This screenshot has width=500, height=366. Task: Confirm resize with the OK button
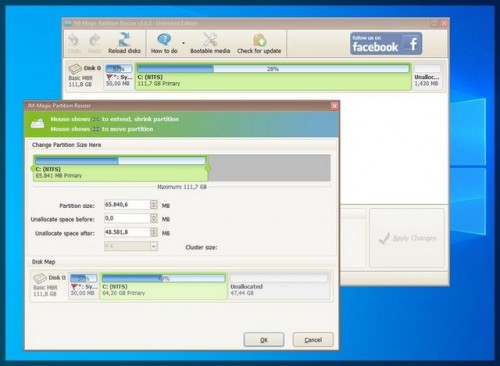(x=264, y=340)
